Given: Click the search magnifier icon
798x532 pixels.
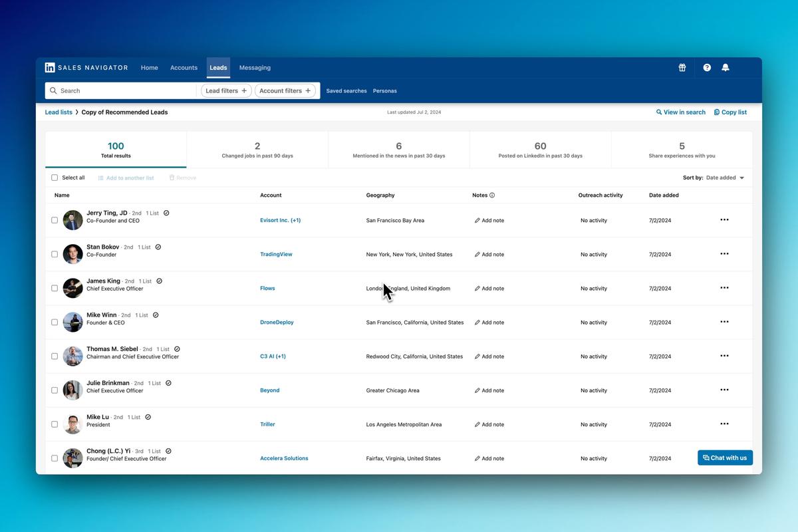Looking at the screenshot, I should [x=53, y=90].
